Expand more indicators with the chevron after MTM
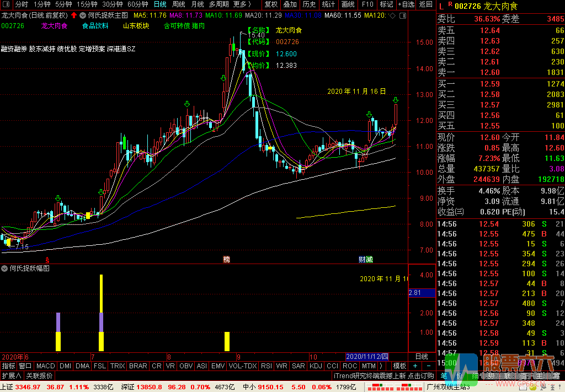Image resolution: width=565 pixels, height=392 pixels. click(381, 366)
